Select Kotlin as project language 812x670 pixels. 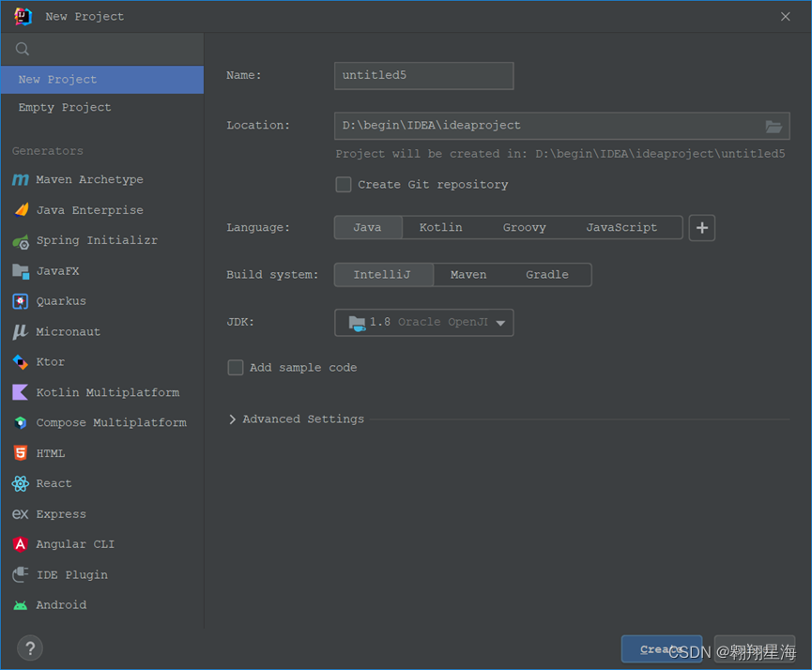(x=440, y=227)
